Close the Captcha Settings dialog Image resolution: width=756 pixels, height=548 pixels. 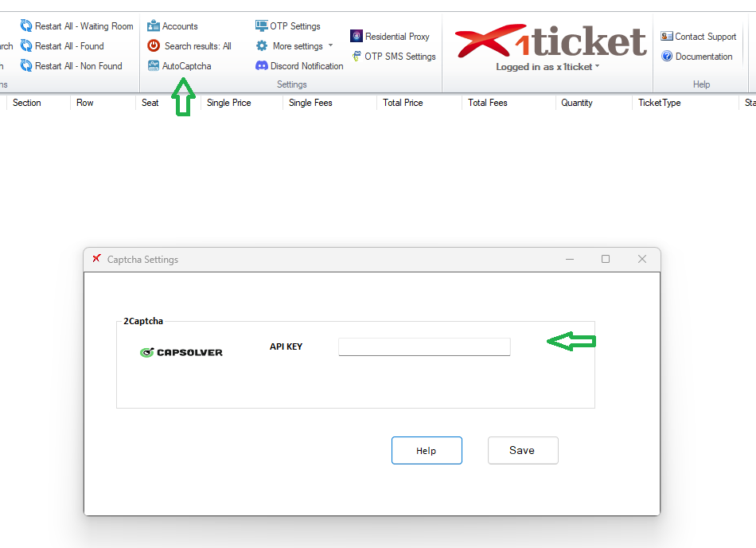(642, 259)
